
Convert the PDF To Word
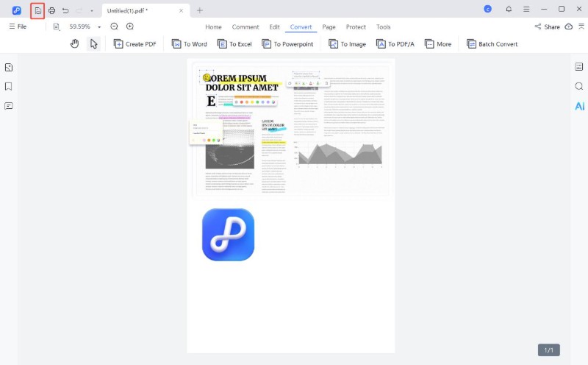(190, 44)
